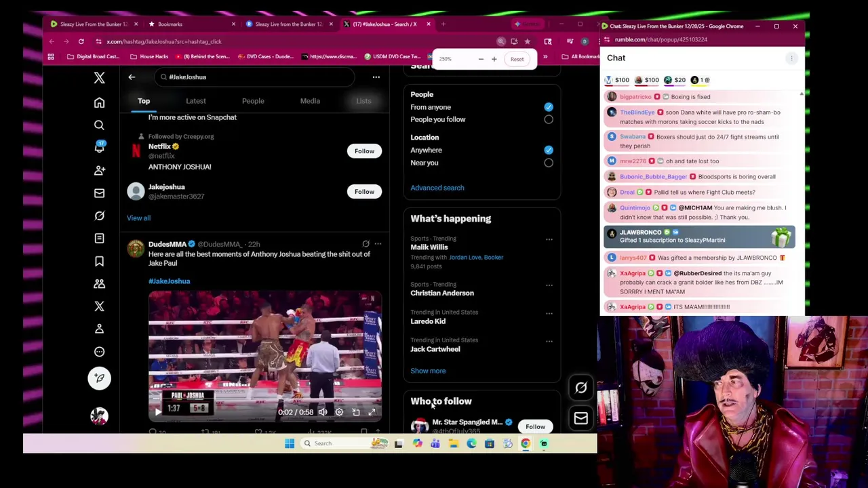The width and height of the screenshot is (868, 488).
Task: Open Advanced search link
Action: tap(437, 188)
